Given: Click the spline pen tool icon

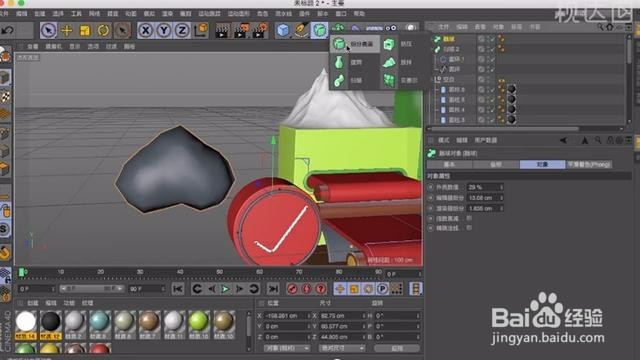Looking at the screenshot, I should click(301, 30).
